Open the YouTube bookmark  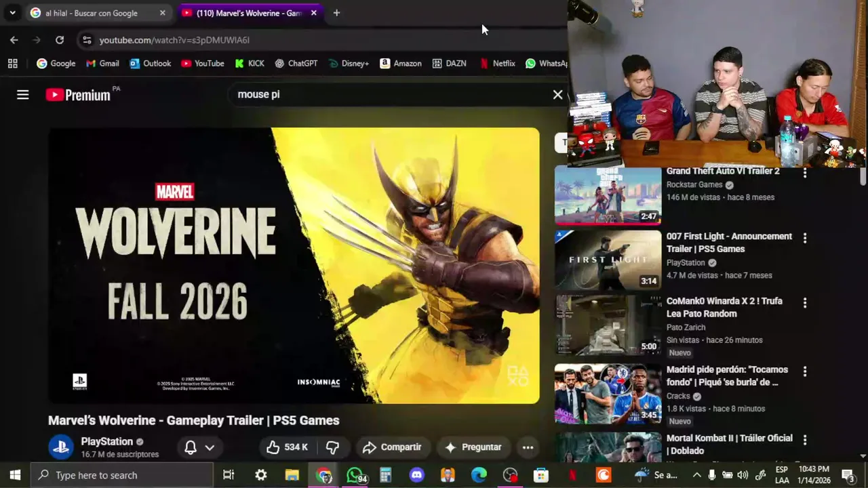[202, 64]
